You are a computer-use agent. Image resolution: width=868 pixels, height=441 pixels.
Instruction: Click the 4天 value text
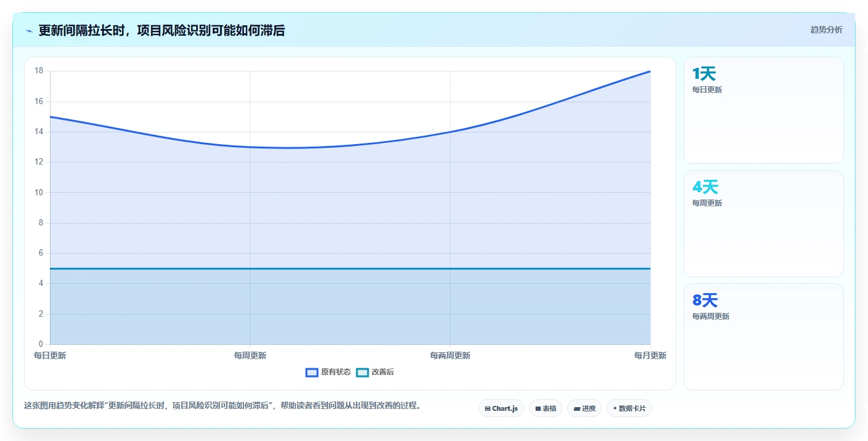click(x=705, y=187)
